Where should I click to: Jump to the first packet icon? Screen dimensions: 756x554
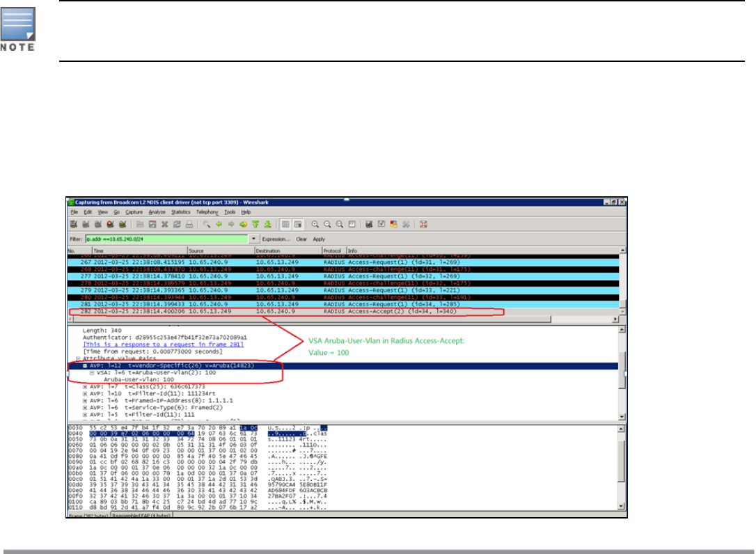(255, 224)
